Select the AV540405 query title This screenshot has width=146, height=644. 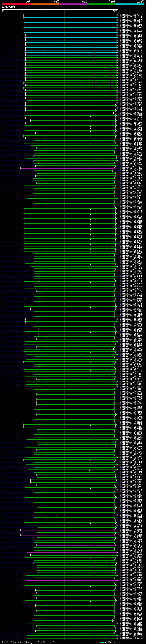[x=8, y=7]
